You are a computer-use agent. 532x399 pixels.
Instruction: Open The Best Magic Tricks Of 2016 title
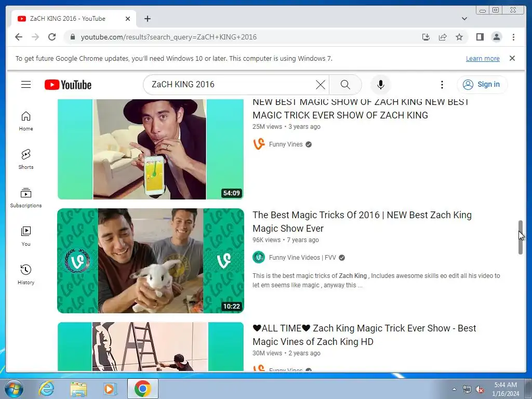point(362,221)
